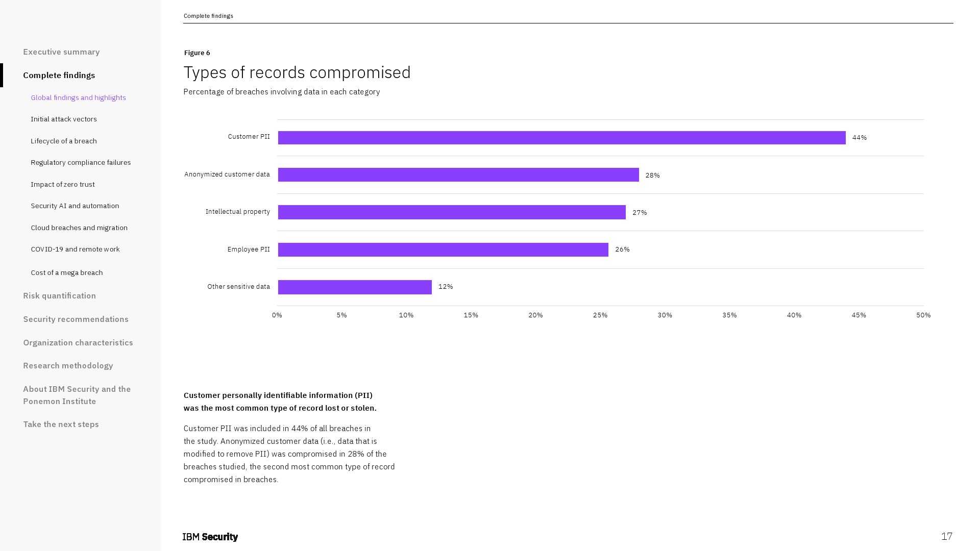
Task: Open Security AI and automation subsection
Action: point(75,206)
